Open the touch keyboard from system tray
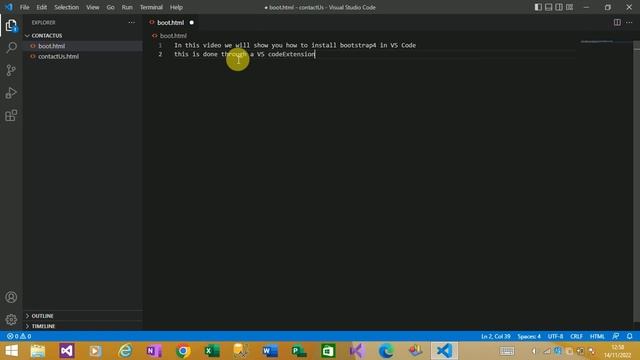 tap(507, 351)
